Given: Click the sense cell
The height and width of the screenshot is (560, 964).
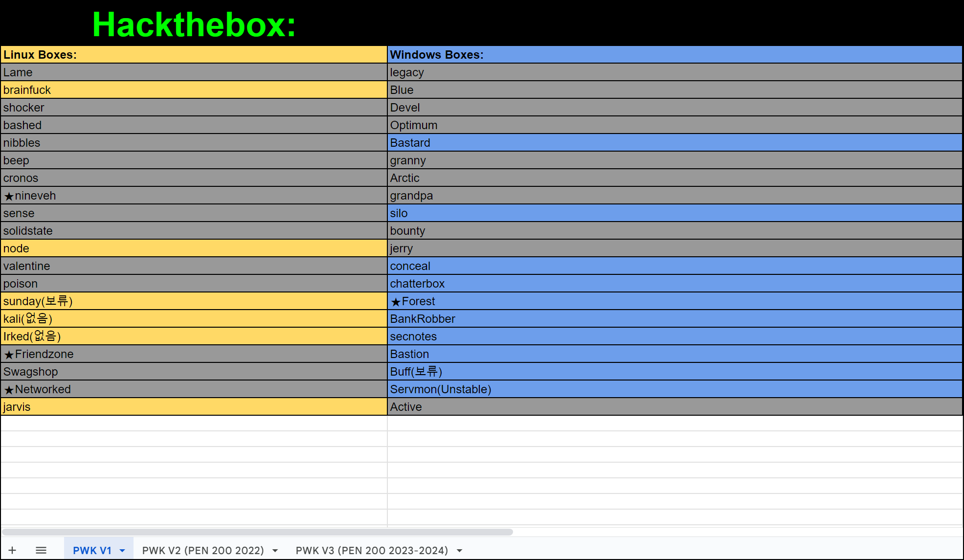Looking at the screenshot, I should [x=194, y=213].
